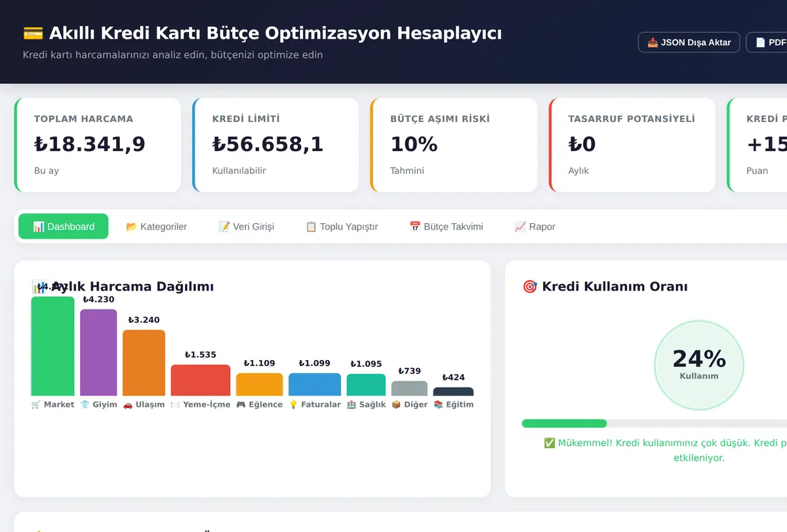Click the ₺739 label above Diğer
Screen dimensions: 787x532
click(x=409, y=371)
